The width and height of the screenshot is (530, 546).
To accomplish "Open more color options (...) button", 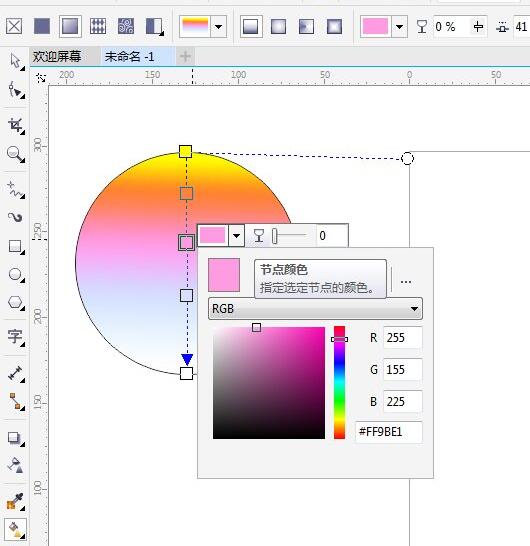I will (406, 281).
